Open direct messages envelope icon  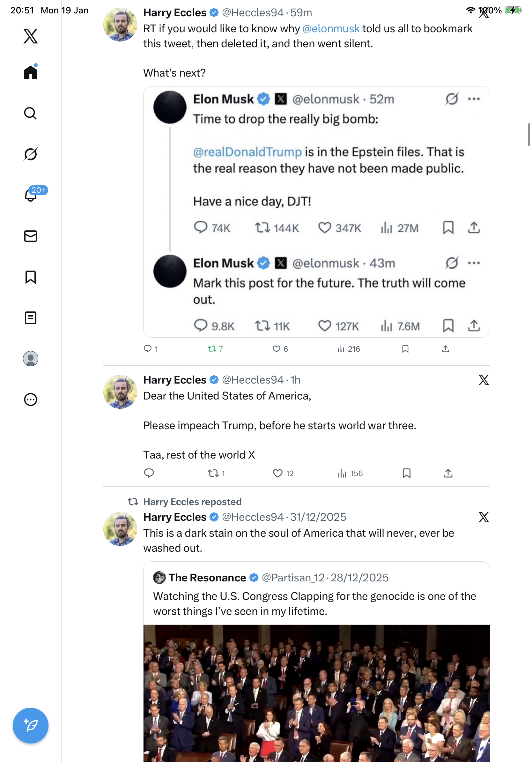point(31,236)
